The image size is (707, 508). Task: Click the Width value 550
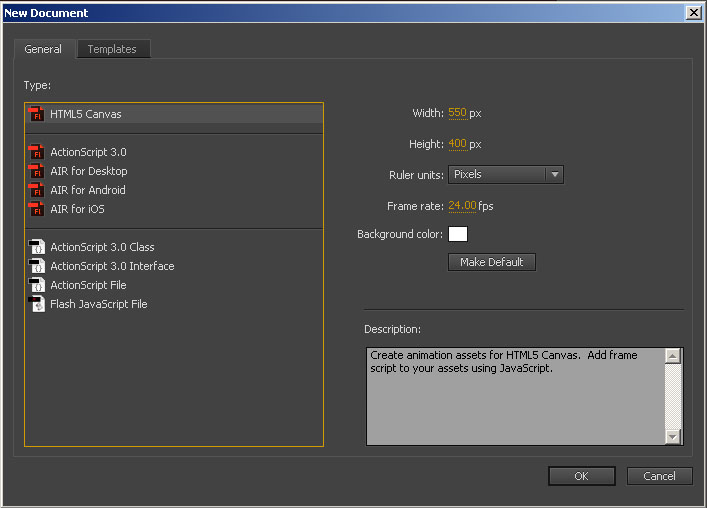pos(457,113)
